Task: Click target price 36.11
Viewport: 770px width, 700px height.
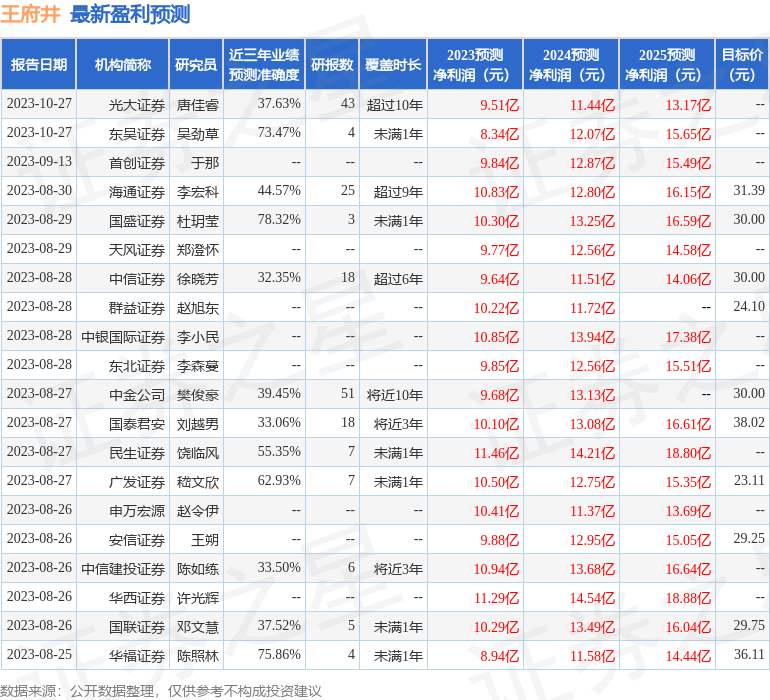Action: tap(749, 654)
